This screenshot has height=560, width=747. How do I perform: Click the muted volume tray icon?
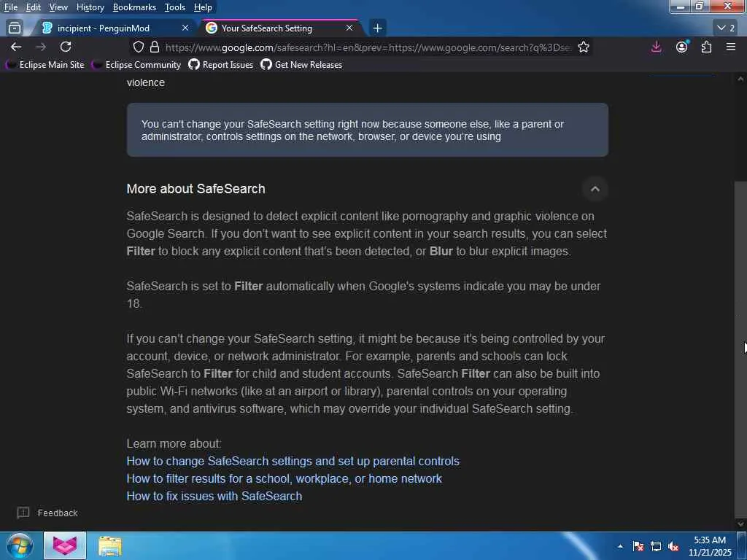pos(673,546)
